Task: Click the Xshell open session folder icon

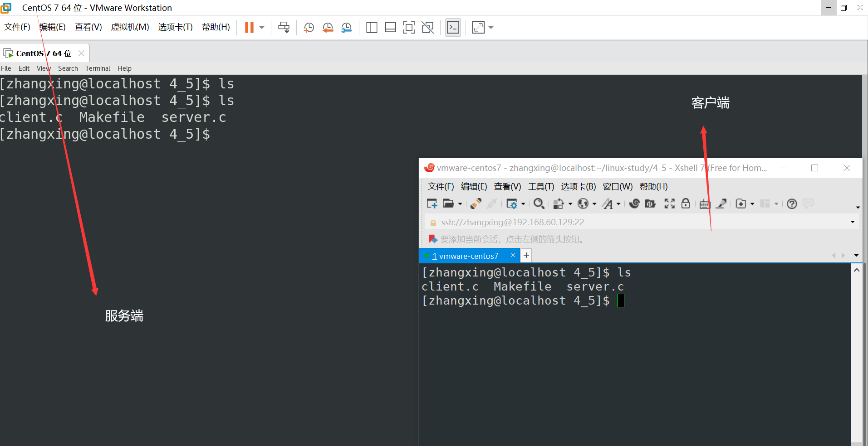Action: coord(449,204)
